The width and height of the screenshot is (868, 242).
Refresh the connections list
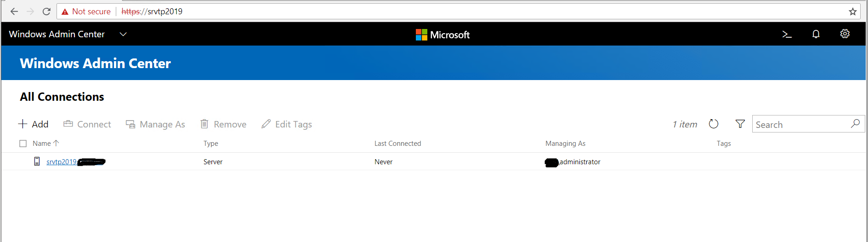tap(713, 124)
